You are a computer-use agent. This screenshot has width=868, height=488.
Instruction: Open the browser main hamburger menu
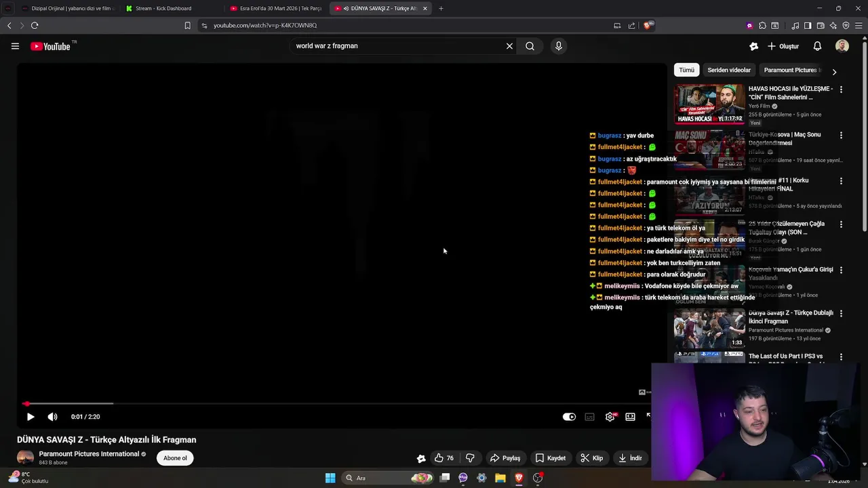[859, 26]
